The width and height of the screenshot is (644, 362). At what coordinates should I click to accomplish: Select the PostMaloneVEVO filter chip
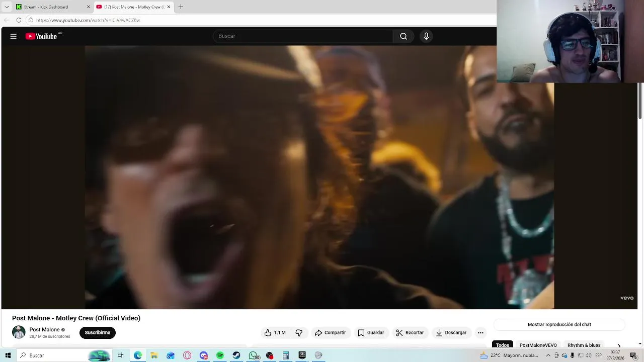click(x=538, y=345)
